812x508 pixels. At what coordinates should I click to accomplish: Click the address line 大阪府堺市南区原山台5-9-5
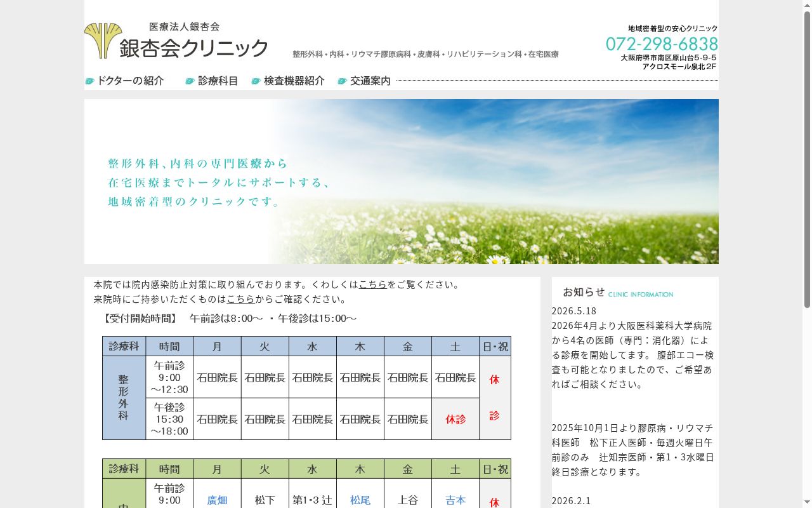point(669,58)
